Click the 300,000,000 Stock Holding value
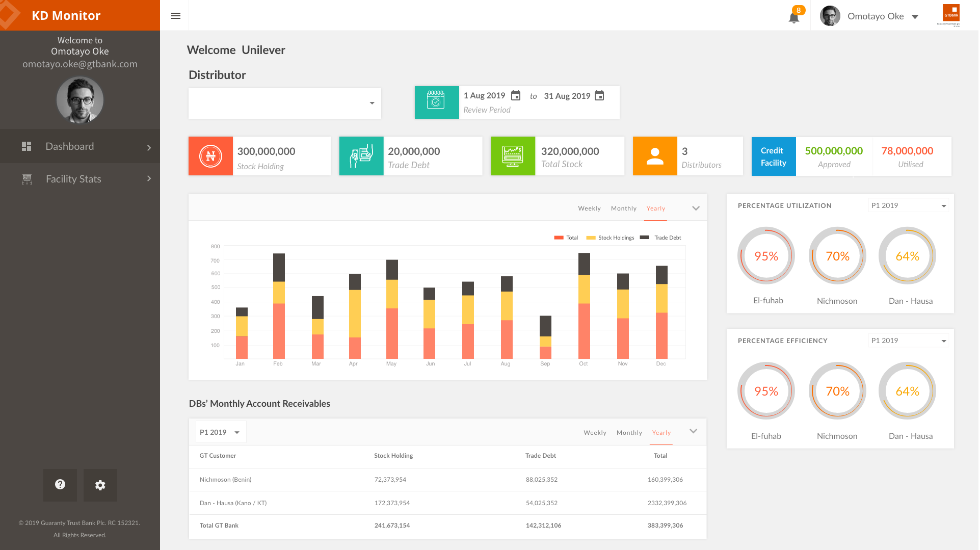The width and height of the screenshot is (980, 550). (x=266, y=151)
